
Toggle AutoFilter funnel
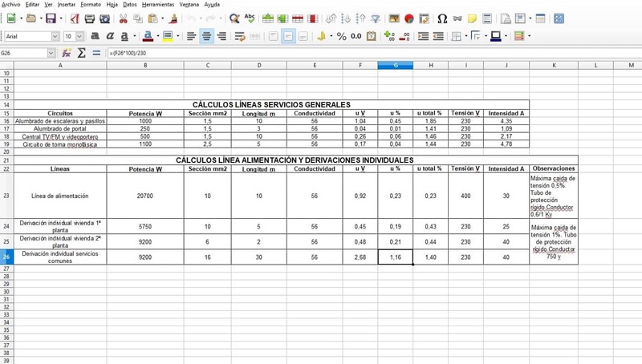click(376, 18)
